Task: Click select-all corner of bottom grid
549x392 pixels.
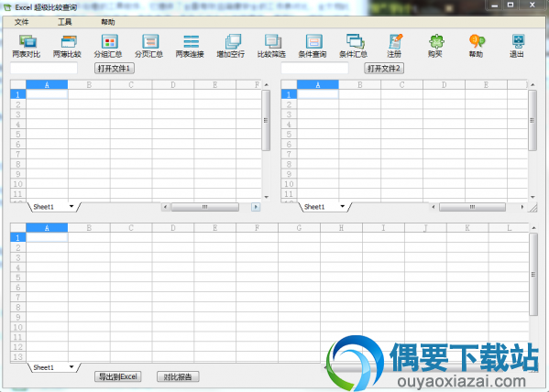Action: pos(18,228)
